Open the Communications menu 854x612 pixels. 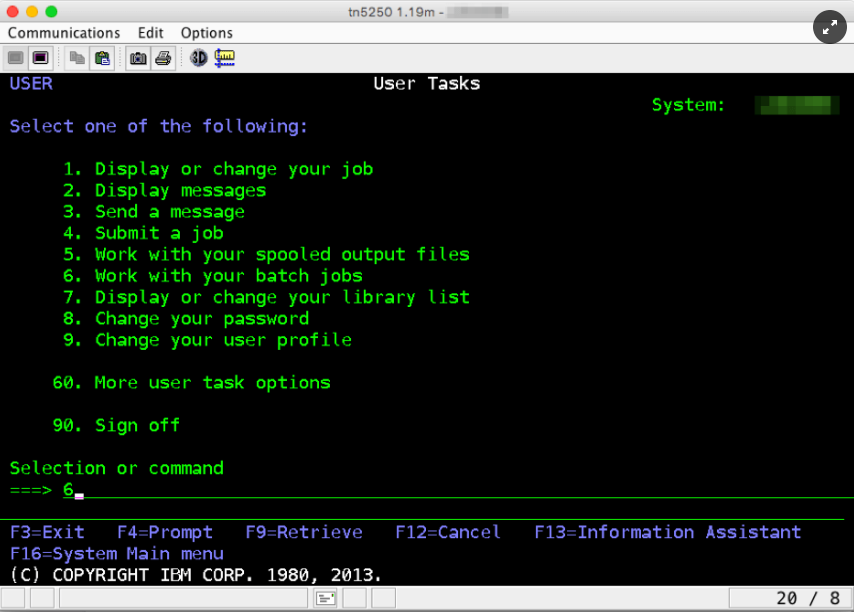(64, 33)
